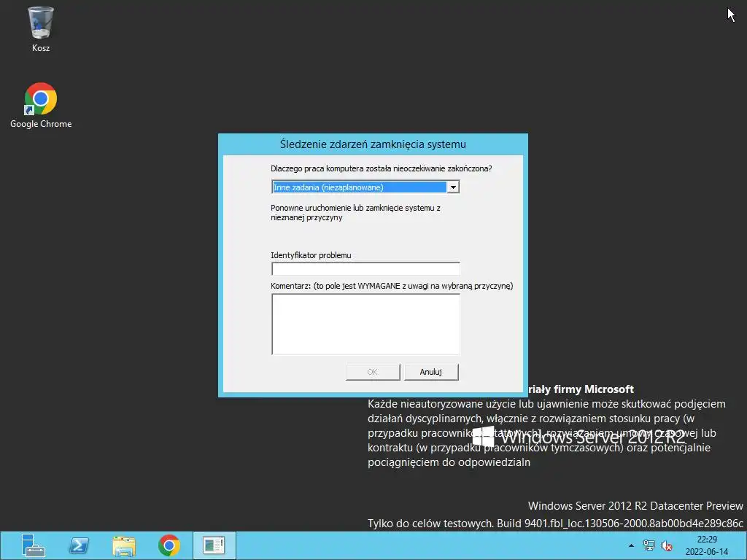747x560 pixels.
Task: Open the Kosz recycle bin icon
Action: [41, 28]
